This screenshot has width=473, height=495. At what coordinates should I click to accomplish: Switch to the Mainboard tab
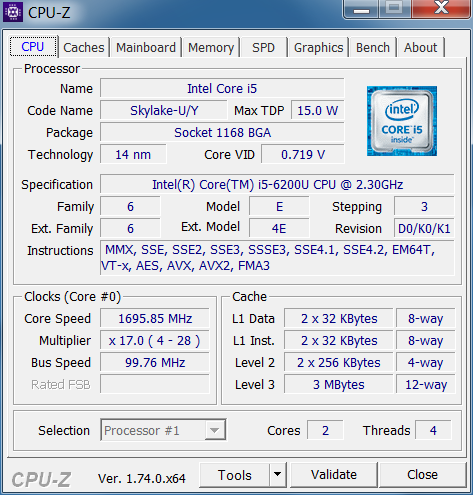tap(146, 47)
